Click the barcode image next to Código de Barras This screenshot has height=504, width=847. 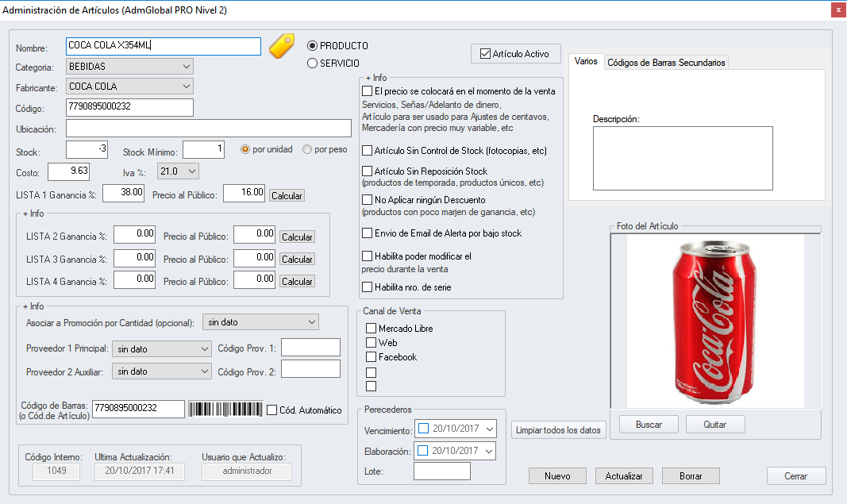point(225,409)
